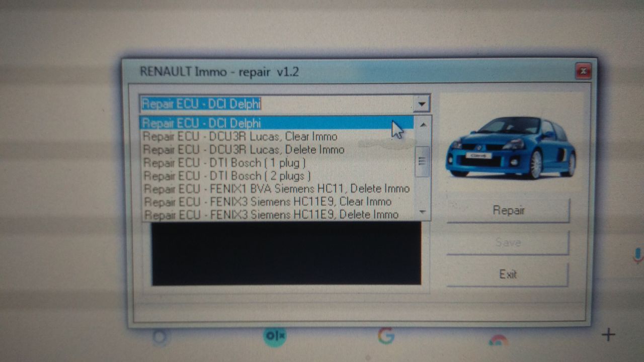
Task: Click the selected combo box text field
Action: point(277,104)
